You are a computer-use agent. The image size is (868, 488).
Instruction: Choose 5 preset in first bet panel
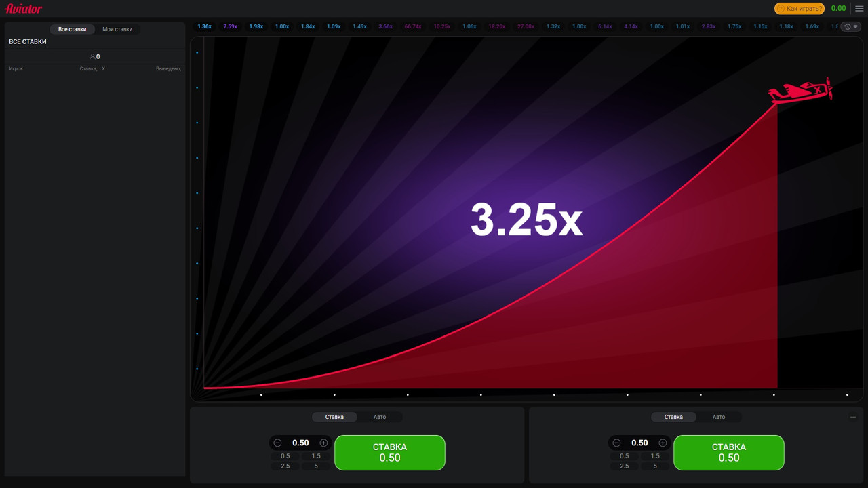pos(316,466)
